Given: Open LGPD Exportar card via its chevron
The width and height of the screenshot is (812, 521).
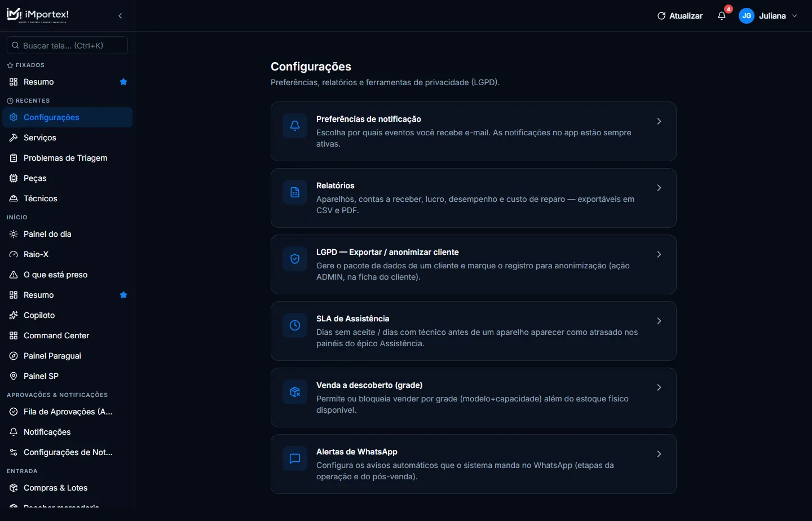Looking at the screenshot, I should pos(659,254).
